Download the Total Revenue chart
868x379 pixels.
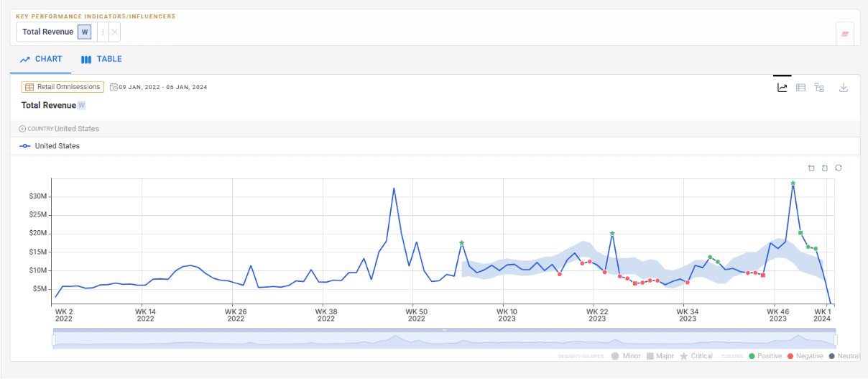pyautogui.click(x=844, y=88)
